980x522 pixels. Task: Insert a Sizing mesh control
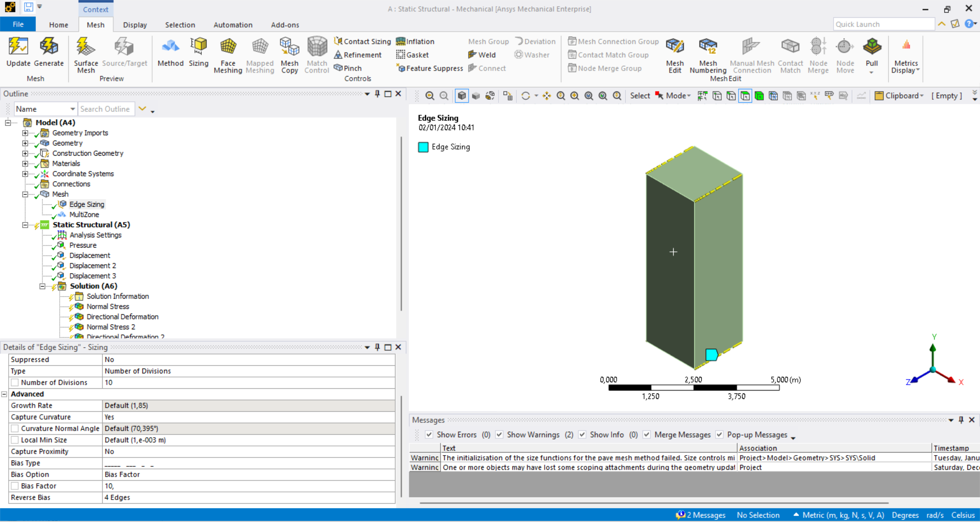coord(199,51)
